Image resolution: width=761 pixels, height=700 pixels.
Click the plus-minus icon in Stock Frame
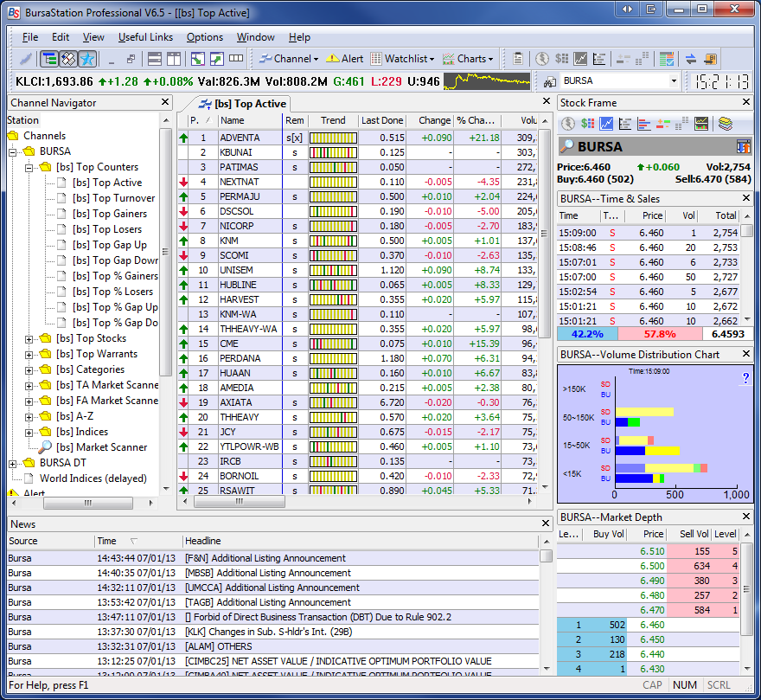[663, 124]
